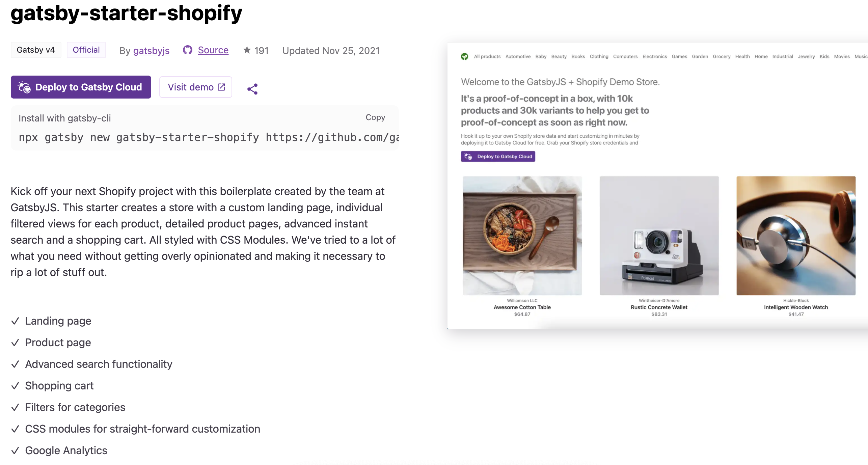Click the Awesome Cotton Table product image
868x465 pixels.
[522, 236]
